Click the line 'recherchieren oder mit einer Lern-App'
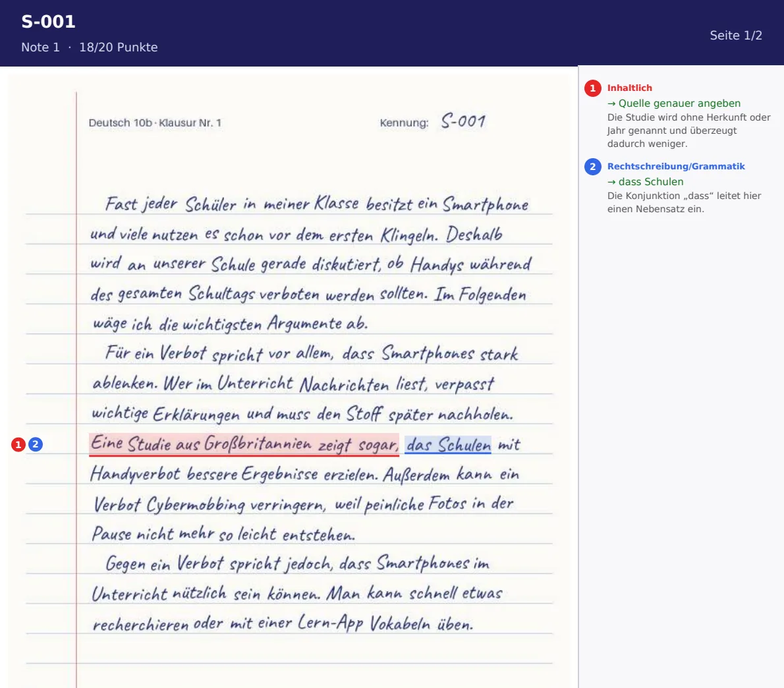Image resolution: width=784 pixels, height=688 pixels. tap(283, 623)
